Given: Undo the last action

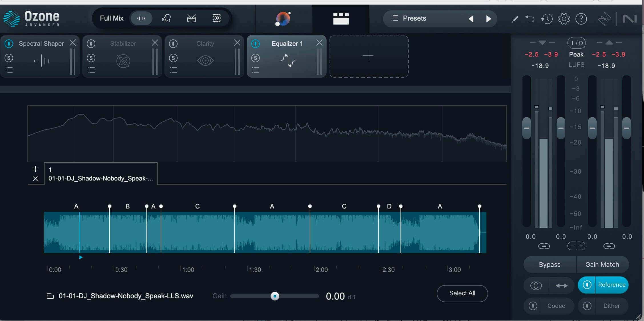Looking at the screenshot, I should click(x=530, y=19).
